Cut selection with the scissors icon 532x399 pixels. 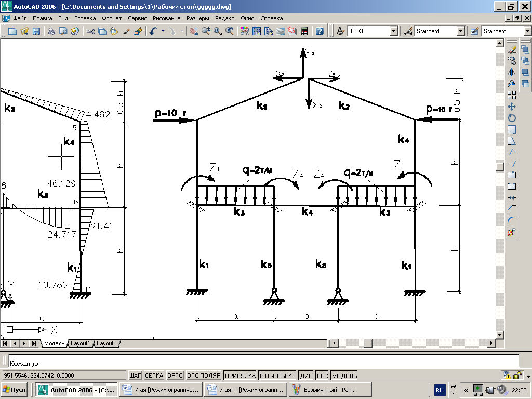click(90, 31)
